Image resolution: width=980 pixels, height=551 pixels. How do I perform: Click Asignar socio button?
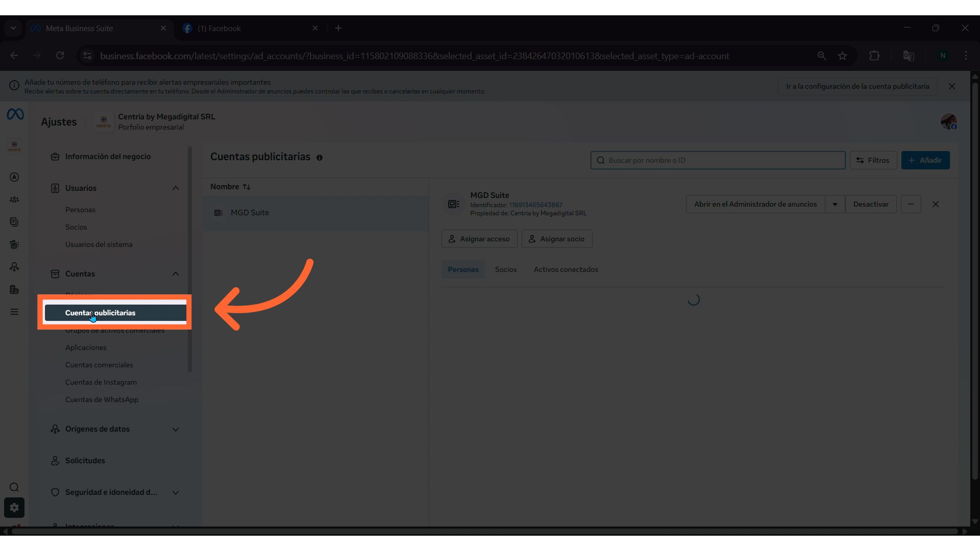click(x=557, y=239)
